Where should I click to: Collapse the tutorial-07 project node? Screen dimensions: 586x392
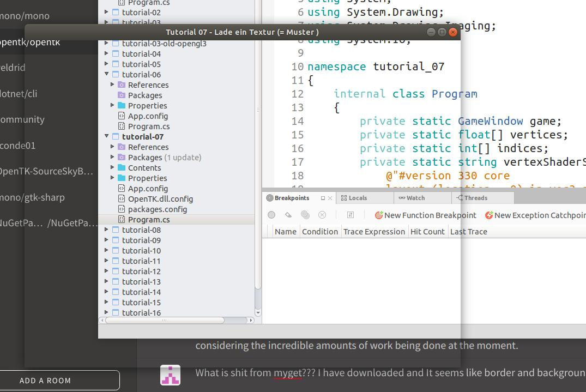(107, 137)
